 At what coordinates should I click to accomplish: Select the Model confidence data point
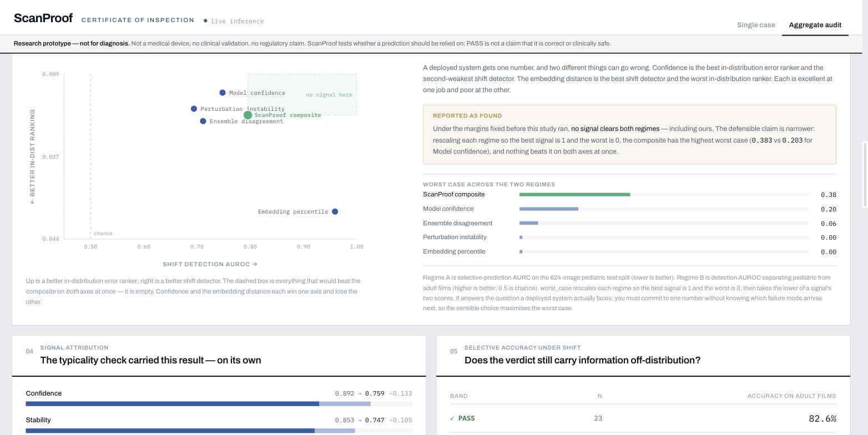coord(223,93)
